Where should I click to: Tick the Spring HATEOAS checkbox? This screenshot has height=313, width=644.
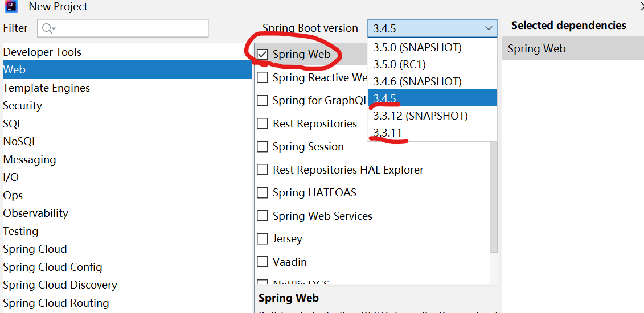click(262, 192)
